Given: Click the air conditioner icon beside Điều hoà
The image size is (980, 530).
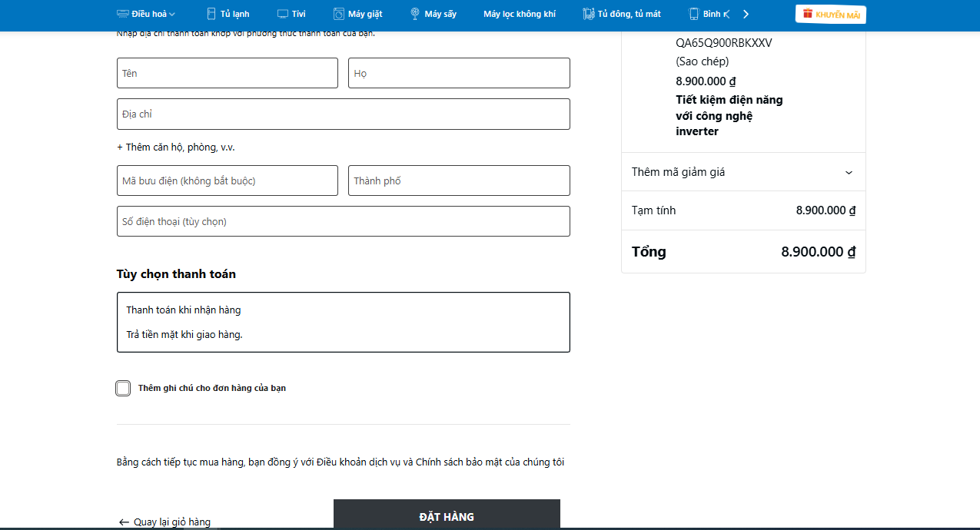Looking at the screenshot, I should (122, 14).
